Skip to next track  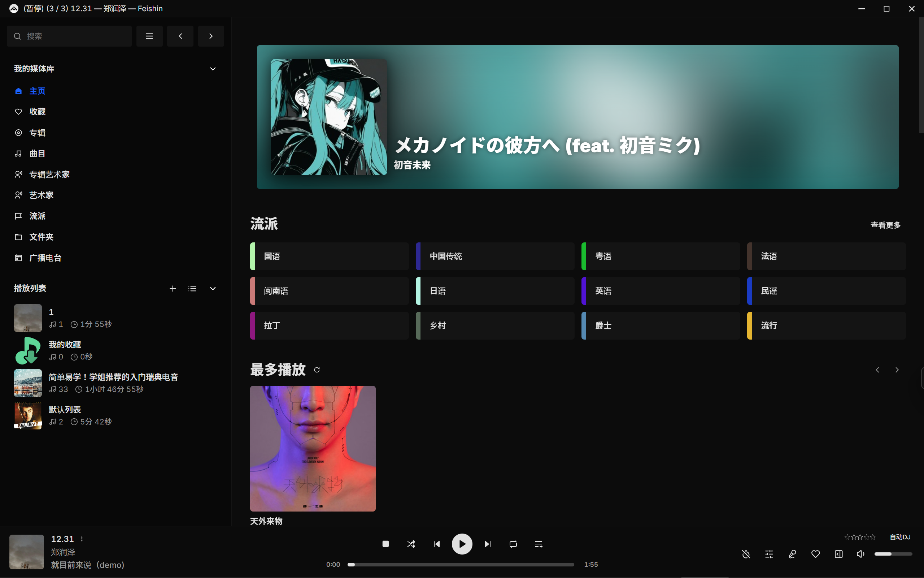click(x=488, y=544)
